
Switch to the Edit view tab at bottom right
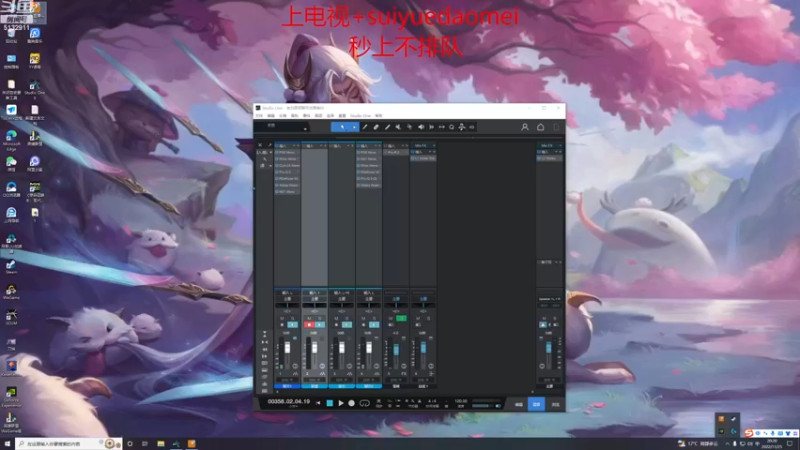point(518,404)
